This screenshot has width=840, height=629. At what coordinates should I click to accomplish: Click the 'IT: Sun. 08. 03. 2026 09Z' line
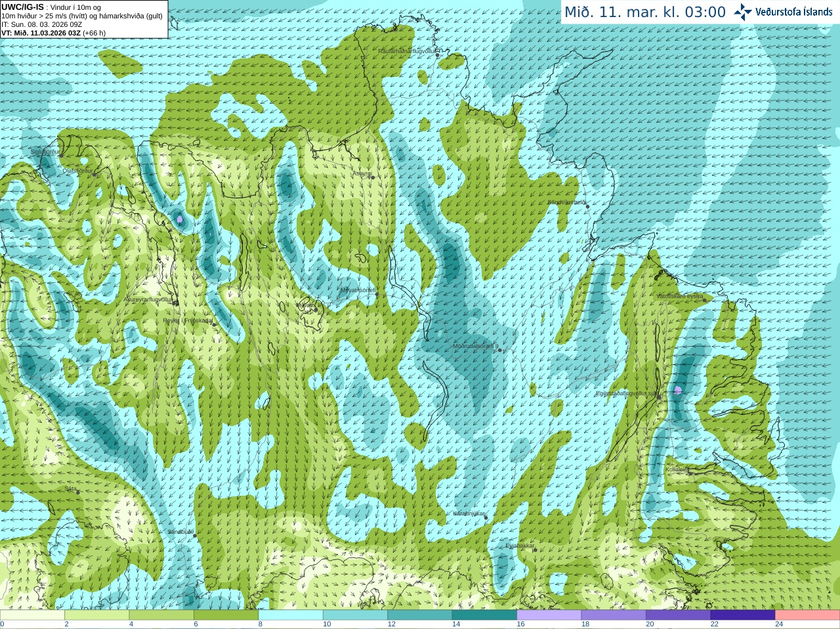click(41, 24)
